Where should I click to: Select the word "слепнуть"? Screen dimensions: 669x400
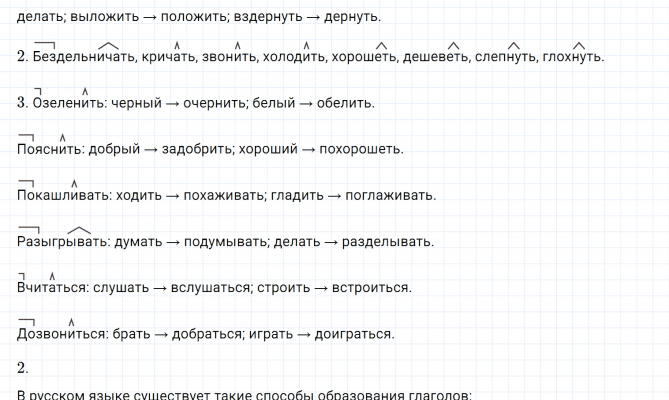tap(505, 57)
